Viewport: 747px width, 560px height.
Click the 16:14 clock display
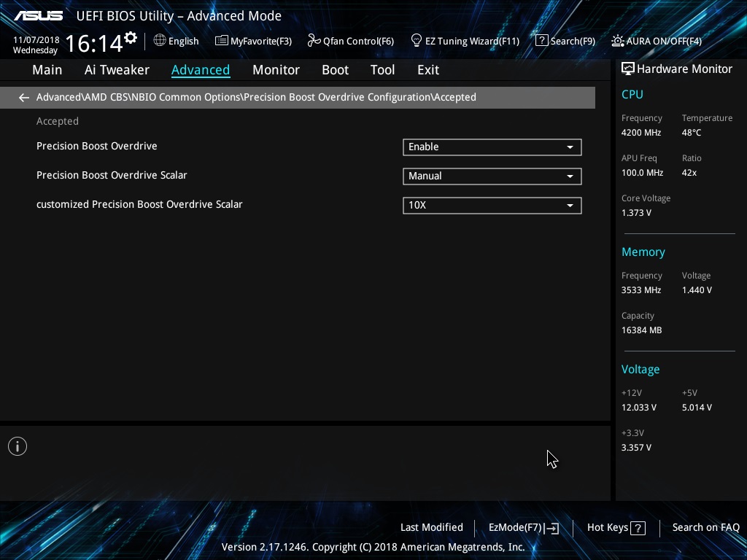pyautogui.click(x=94, y=43)
